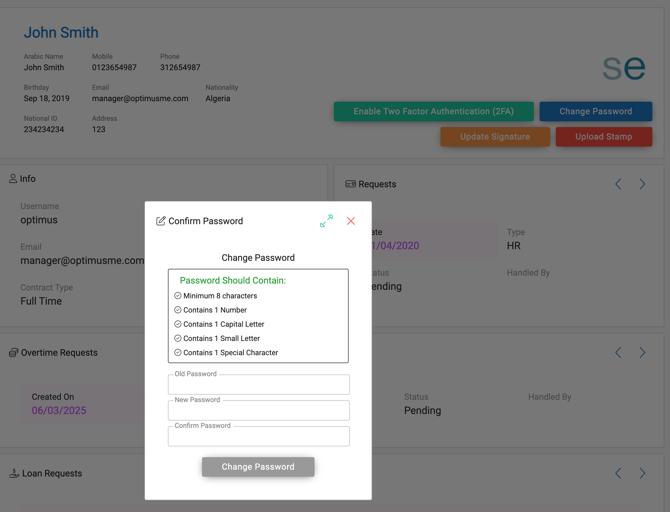
Task: Click Enable Two Factor Authentication (2FA)
Action: pyautogui.click(x=434, y=111)
